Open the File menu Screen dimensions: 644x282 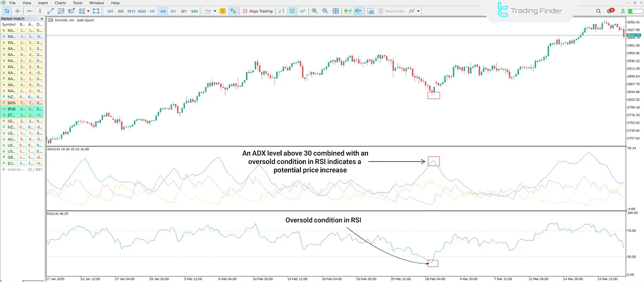point(12,3)
